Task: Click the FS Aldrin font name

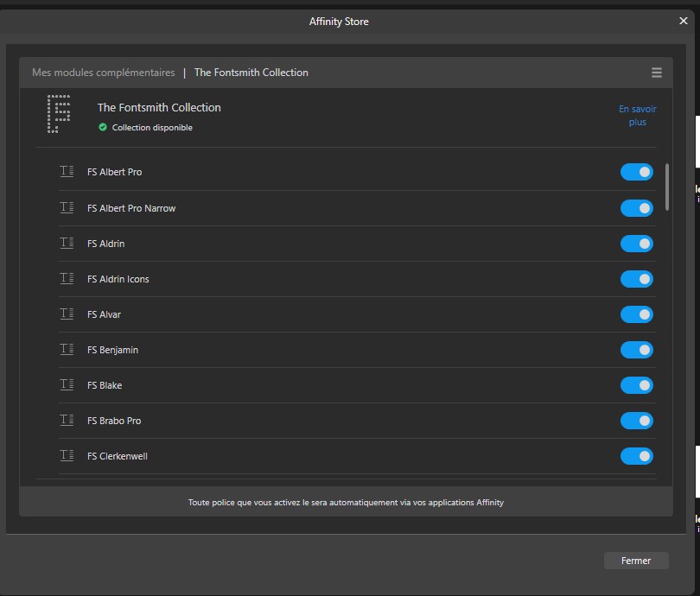Action: [x=105, y=244]
